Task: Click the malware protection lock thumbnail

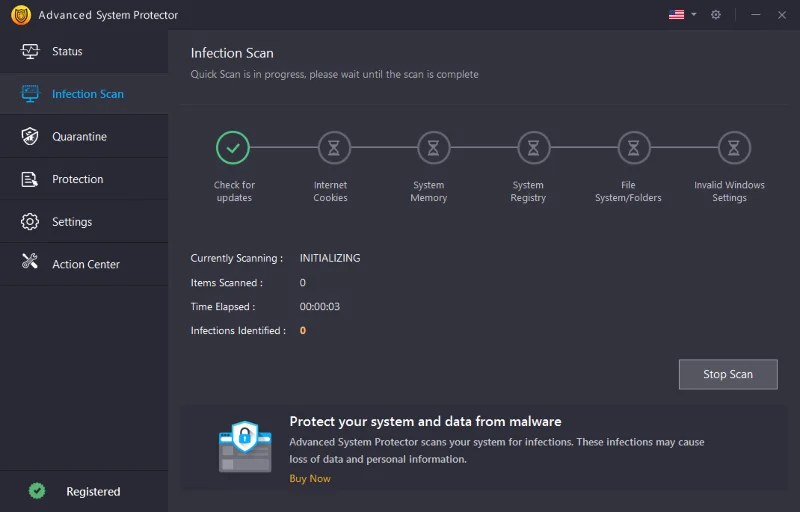Action: point(245,448)
